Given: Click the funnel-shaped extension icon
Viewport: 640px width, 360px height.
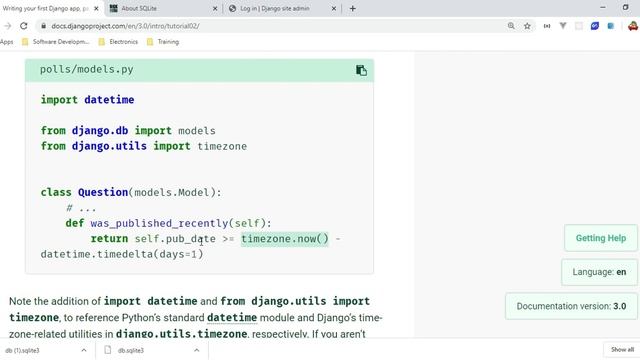Looking at the screenshot, I should click(x=563, y=26).
